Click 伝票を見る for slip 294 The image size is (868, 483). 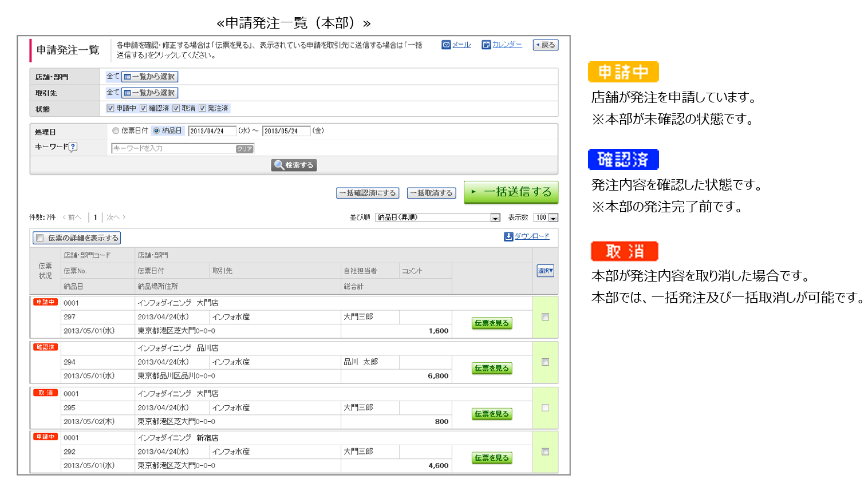491,369
